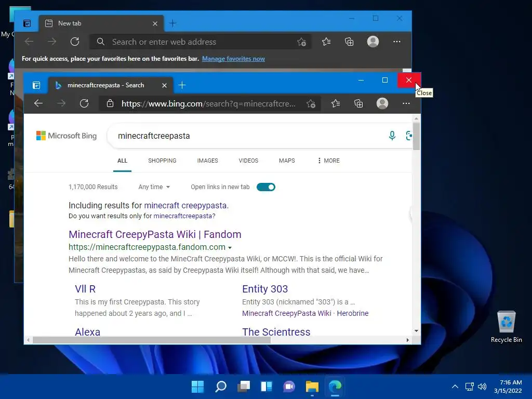Open Collections in New tab window
The height and width of the screenshot is (399, 532).
point(349,42)
